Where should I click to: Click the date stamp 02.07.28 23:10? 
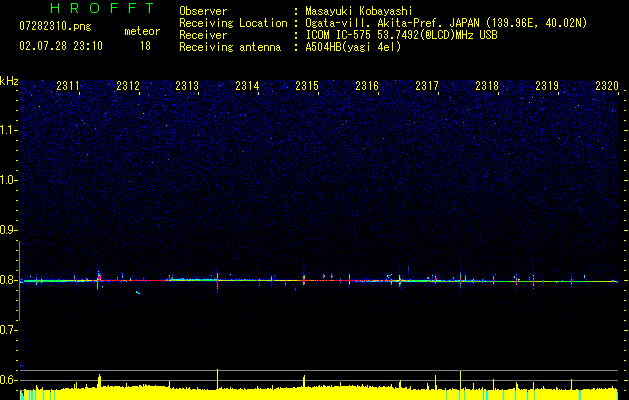[x=61, y=46]
